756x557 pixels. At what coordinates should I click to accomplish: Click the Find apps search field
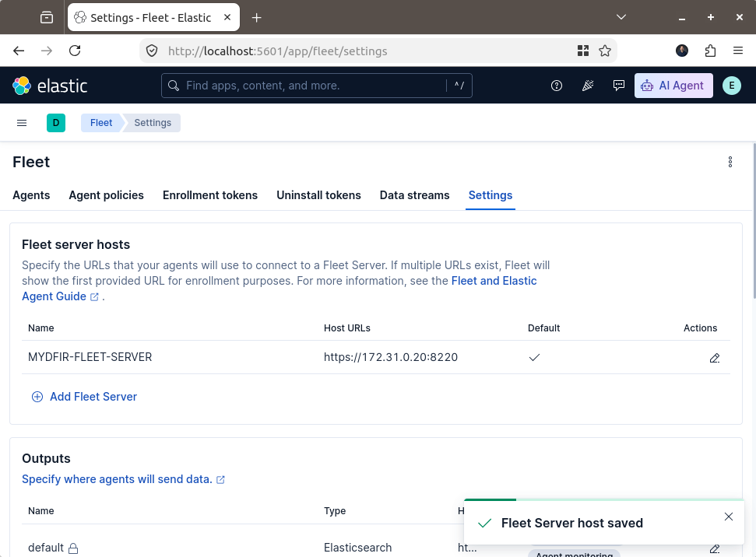coord(317,86)
